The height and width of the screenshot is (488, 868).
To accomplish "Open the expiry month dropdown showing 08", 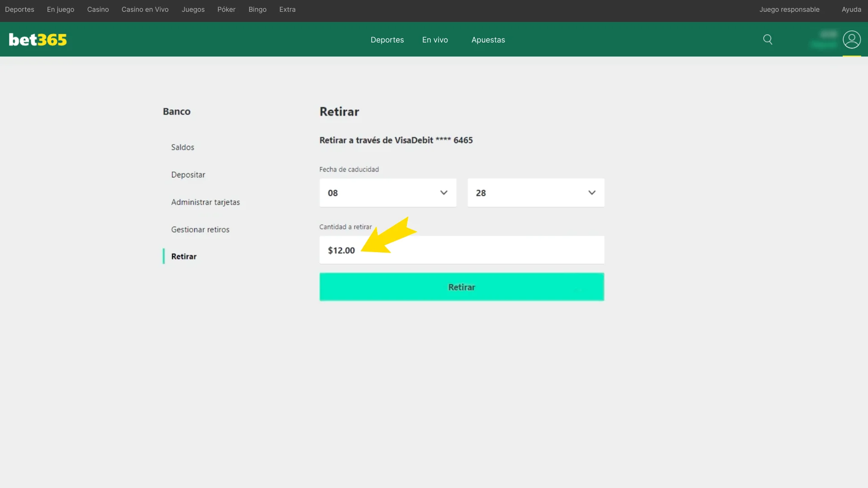I will (387, 192).
